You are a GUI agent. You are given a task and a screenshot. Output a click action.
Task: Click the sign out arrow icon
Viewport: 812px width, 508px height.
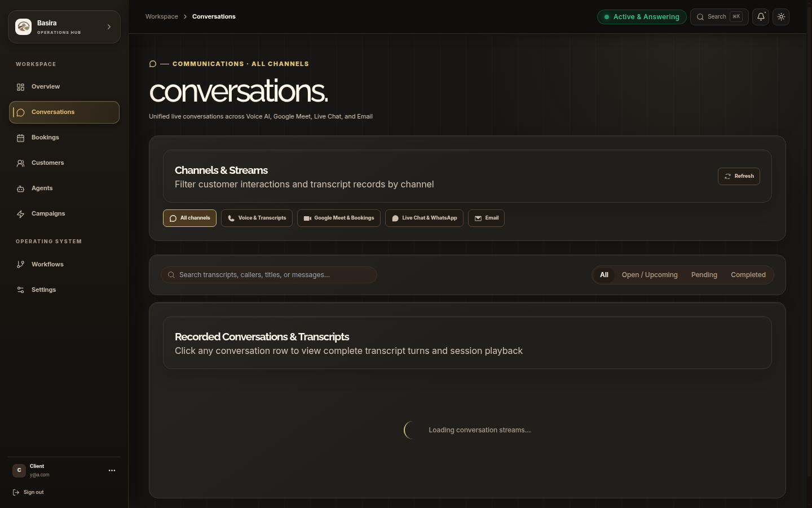point(16,492)
